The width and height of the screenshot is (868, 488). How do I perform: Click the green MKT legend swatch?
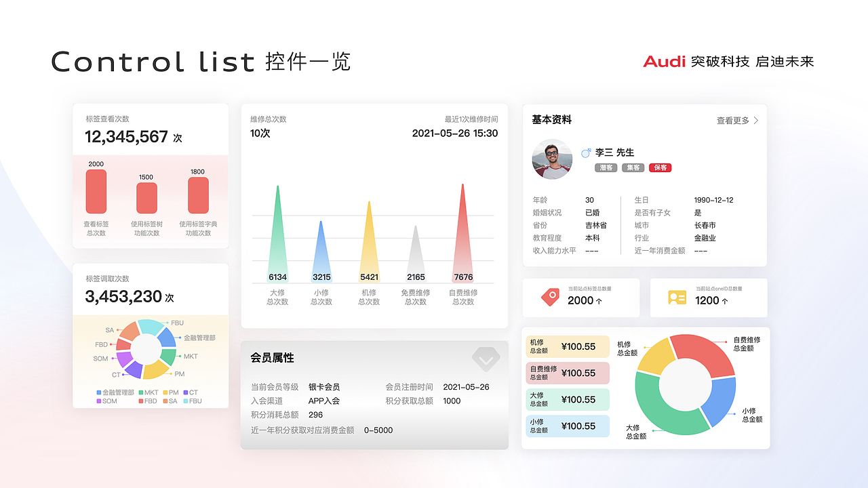click(x=141, y=392)
